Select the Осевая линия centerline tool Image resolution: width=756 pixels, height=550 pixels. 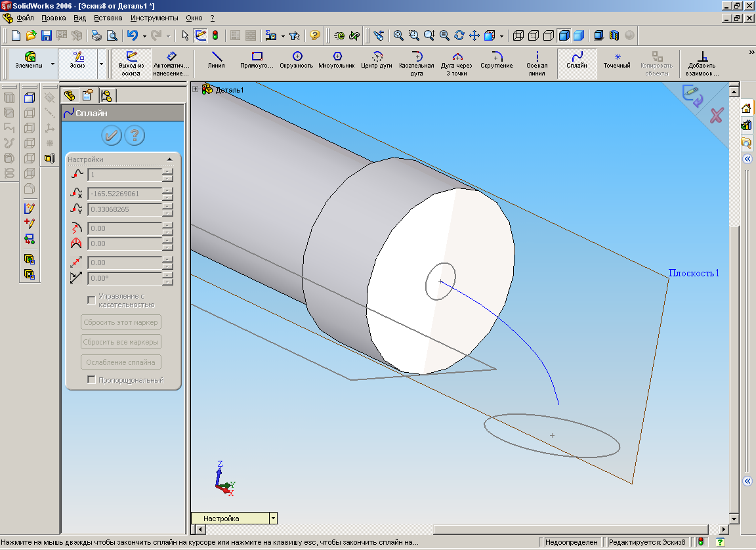pos(537,64)
